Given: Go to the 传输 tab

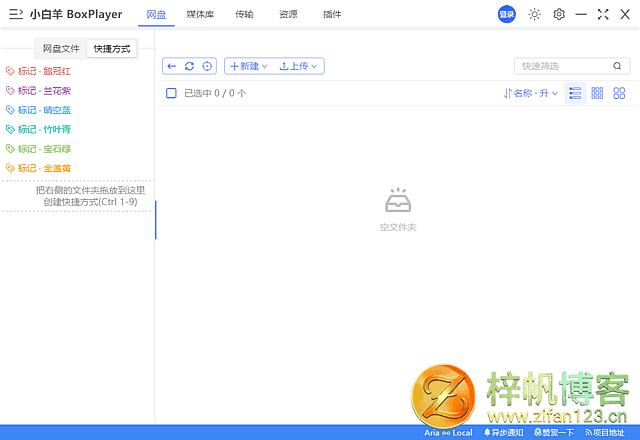Looking at the screenshot, I should [x=244, y=14].
